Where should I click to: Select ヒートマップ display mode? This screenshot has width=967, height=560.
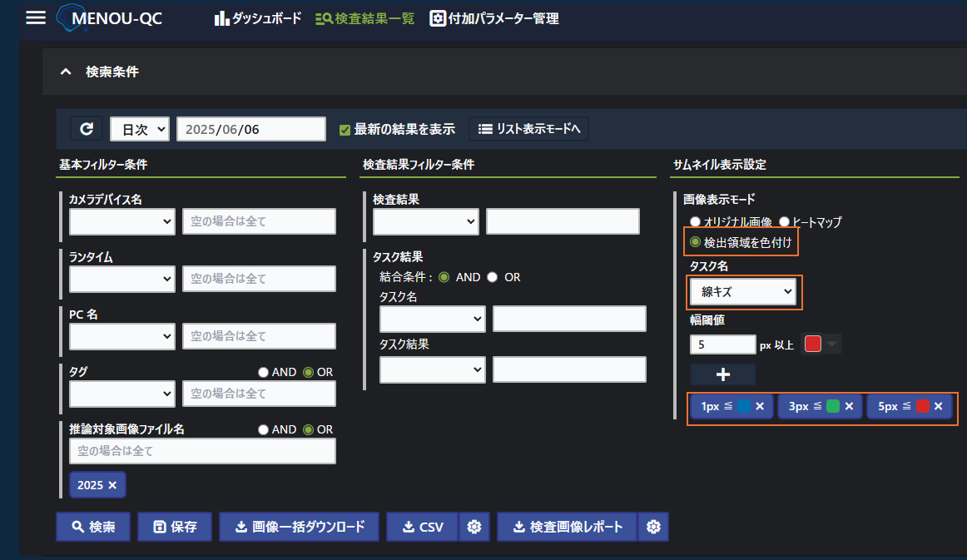[785, 221]
